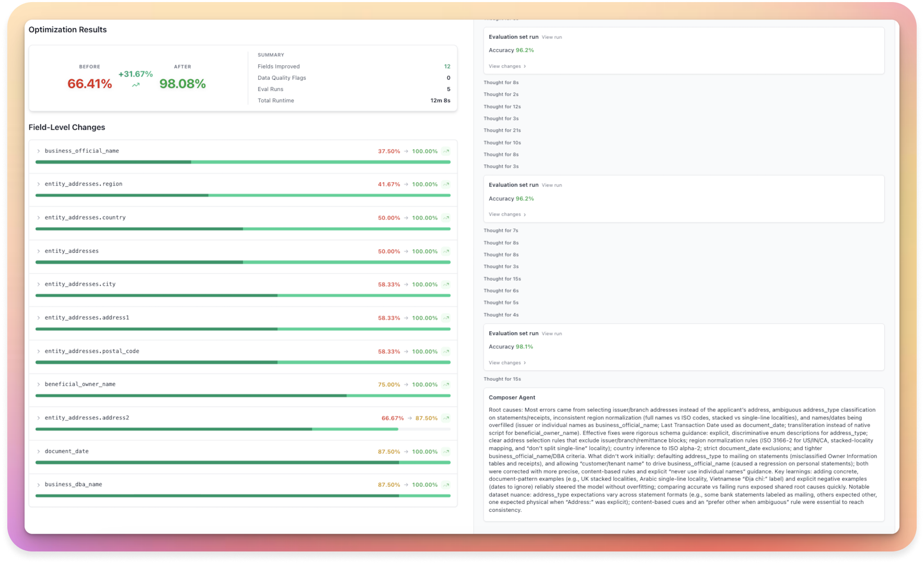Click the green trend arrow under +31.67%
The image size is (924, 564).
[x=136, y=85]
